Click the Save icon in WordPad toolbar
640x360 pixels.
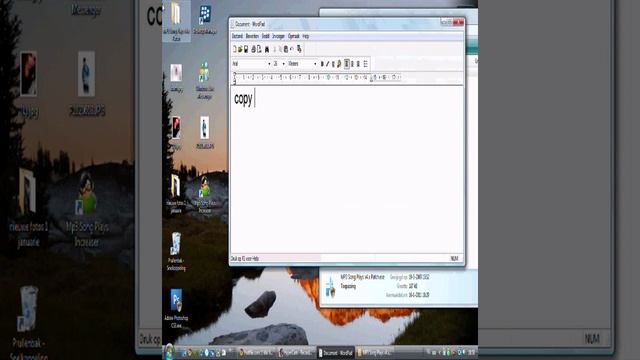[x=246, y=49]
